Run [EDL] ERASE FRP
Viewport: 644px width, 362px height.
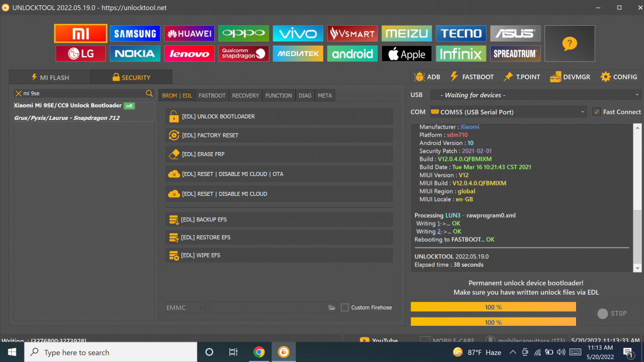pos(279,154)
